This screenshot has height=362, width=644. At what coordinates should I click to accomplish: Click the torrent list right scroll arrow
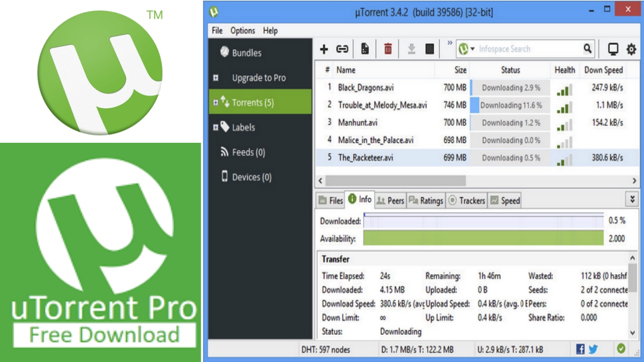(x=635, y=180)
